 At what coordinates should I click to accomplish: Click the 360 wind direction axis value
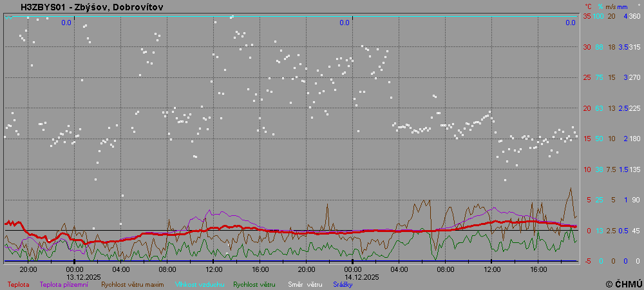click(634, 16)
